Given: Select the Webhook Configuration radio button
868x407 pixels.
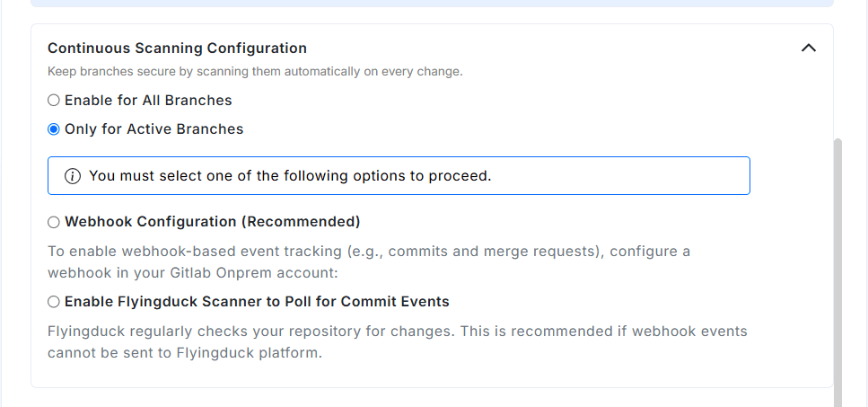Looking at the screenshot, I should [x=54, y=222].
